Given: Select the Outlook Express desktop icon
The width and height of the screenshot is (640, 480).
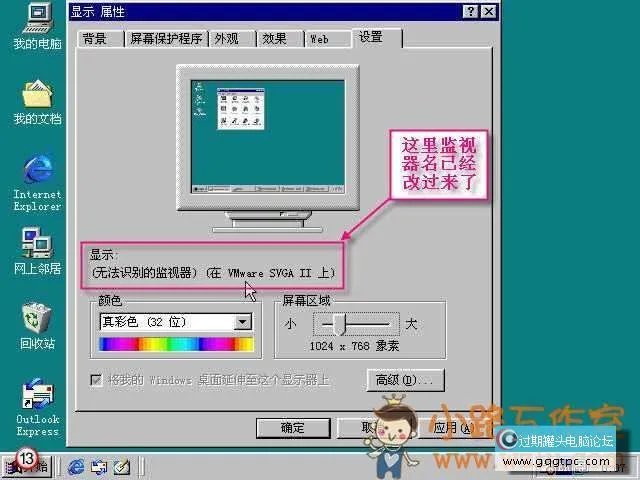Looking at the screenshot, I should click(37, 407).
